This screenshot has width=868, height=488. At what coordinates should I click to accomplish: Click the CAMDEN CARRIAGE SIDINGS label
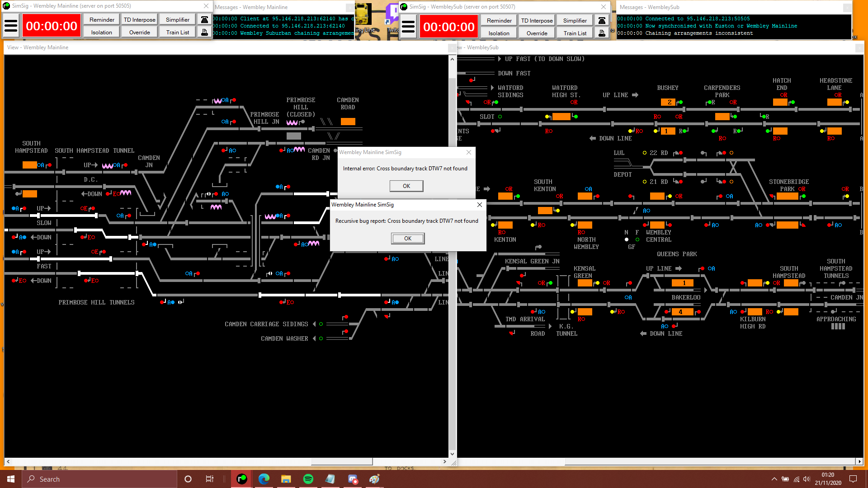click(x=266, y=324)
